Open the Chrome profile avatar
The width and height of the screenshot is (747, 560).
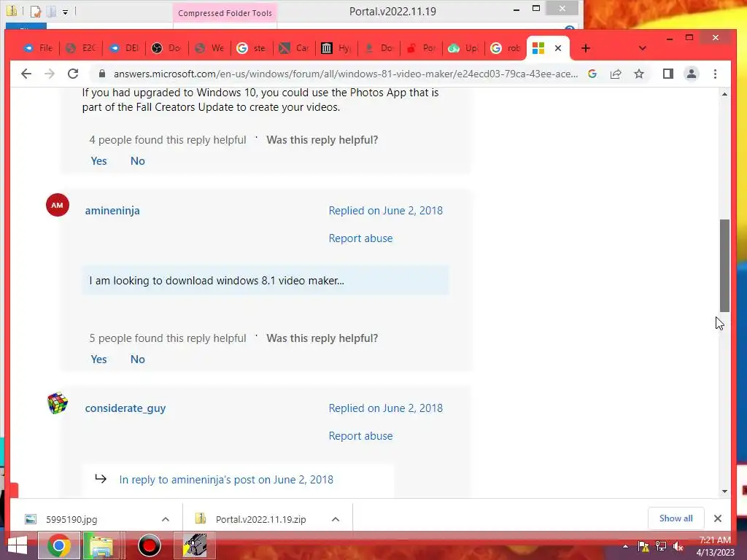coord(692,74)
